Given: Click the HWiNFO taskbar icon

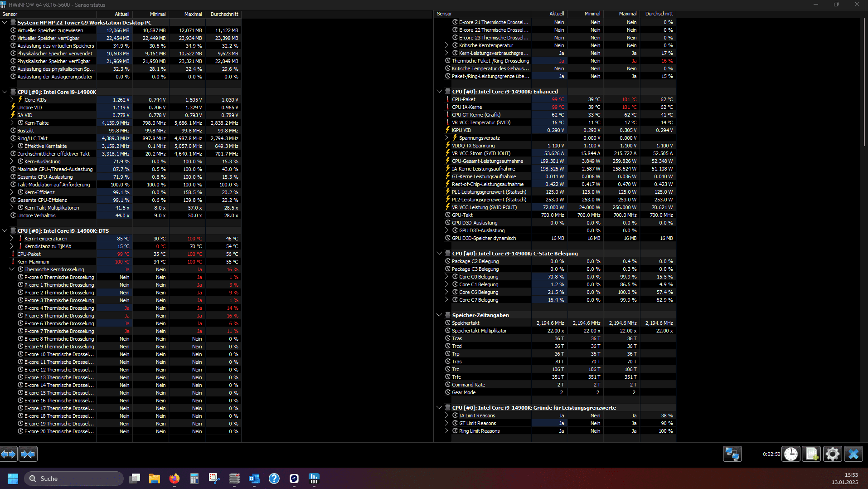Looking at the screenshot, I should click(x=314, y=479).
